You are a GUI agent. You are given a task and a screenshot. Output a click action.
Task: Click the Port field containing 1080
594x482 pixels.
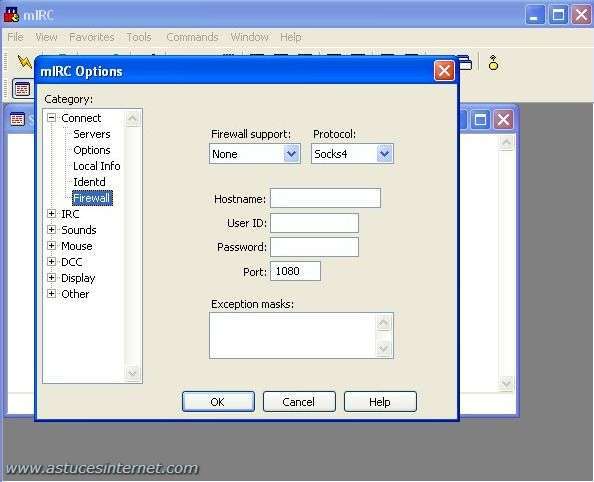pyautogui.click(x=295, y=271)
